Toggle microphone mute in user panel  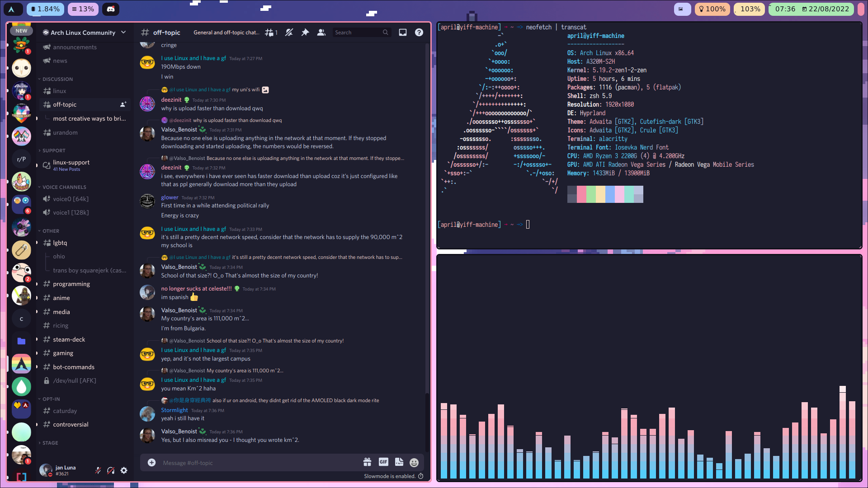tap(98, 470)
